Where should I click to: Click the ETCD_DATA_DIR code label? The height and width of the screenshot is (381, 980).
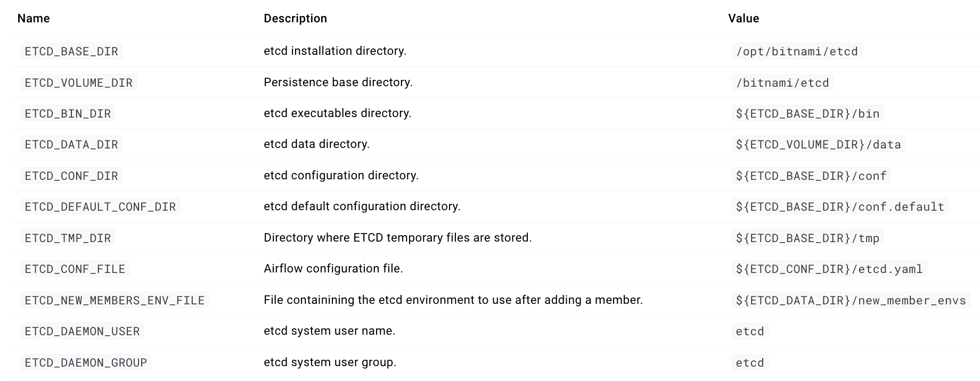coord(71,145)
